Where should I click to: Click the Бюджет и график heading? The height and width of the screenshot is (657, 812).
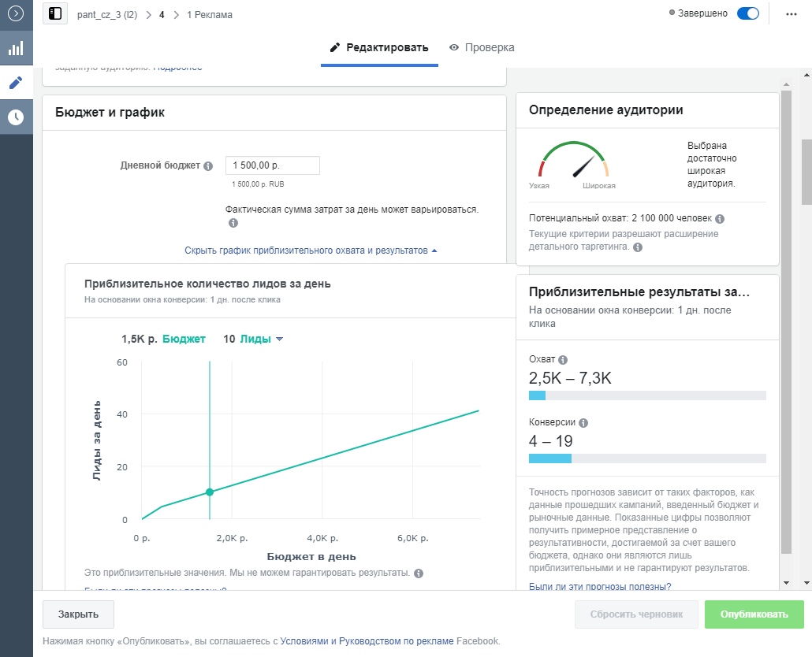110,113
